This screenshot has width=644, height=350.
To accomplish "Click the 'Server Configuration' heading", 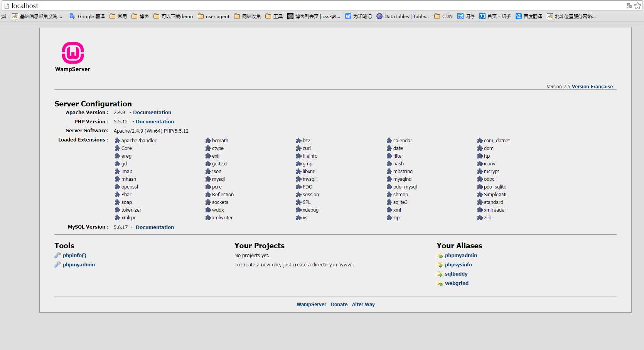I will click(x=93, y=104).
